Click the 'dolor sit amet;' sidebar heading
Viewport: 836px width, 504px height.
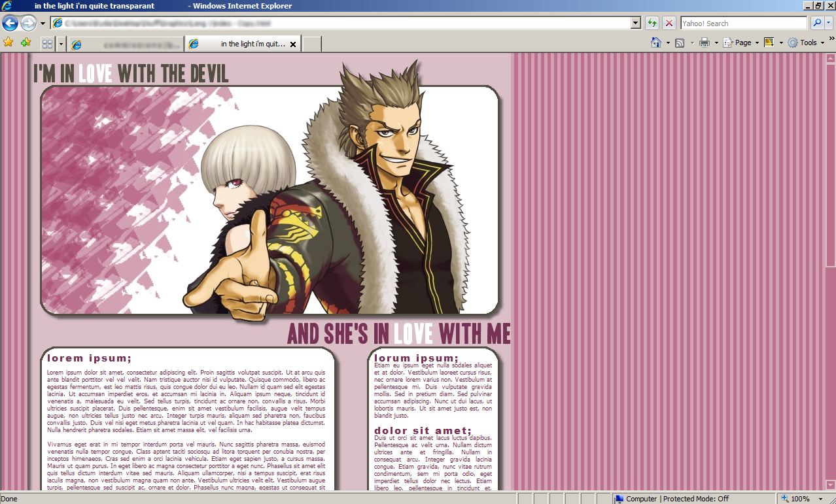(x=423, y=431)
